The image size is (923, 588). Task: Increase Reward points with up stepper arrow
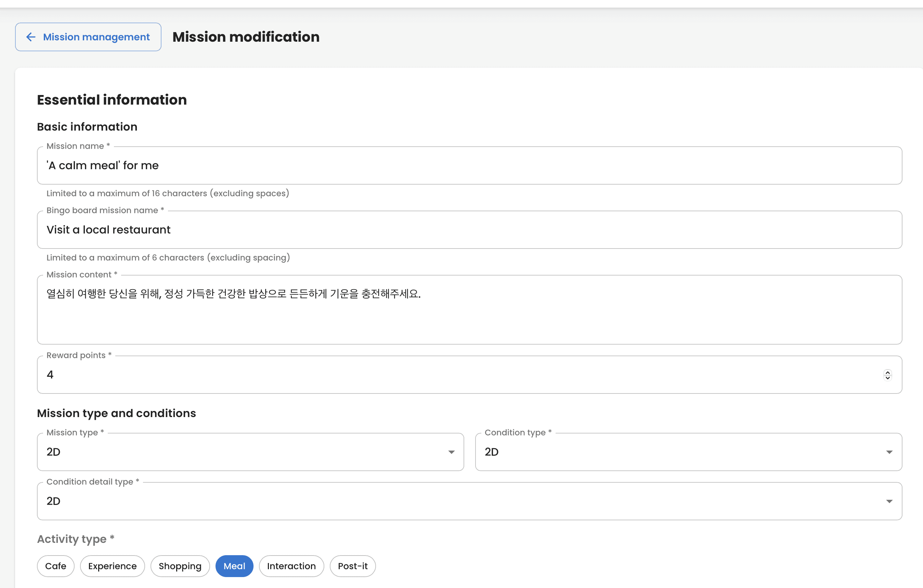click(x=887, y=372)
